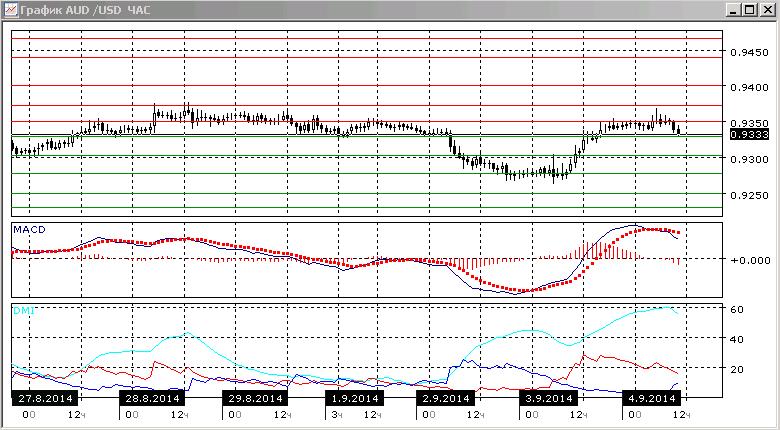Click the DMI indicator label
Screen dimensions: 780x430
(x=24, y=311)
